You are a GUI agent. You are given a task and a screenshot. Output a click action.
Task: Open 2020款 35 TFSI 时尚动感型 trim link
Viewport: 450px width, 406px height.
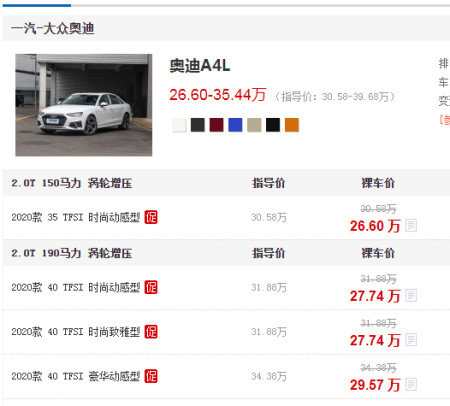(76, 217)
